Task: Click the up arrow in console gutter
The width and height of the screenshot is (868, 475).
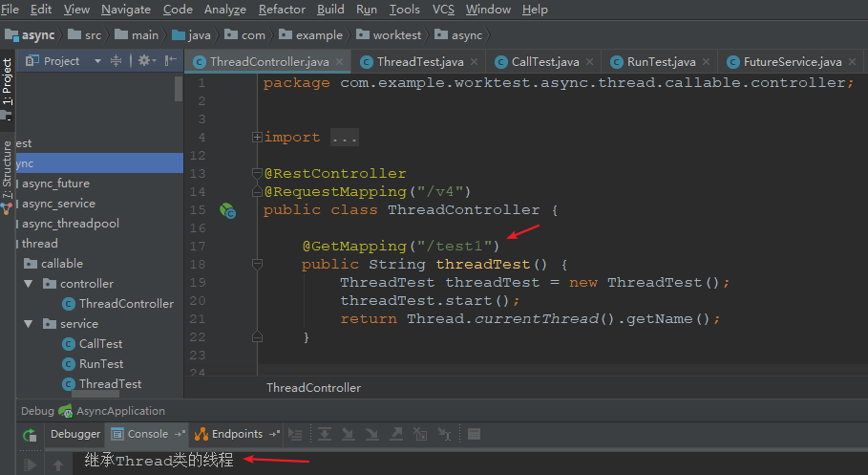Action: pyautogui.click(x=58, y=465)
